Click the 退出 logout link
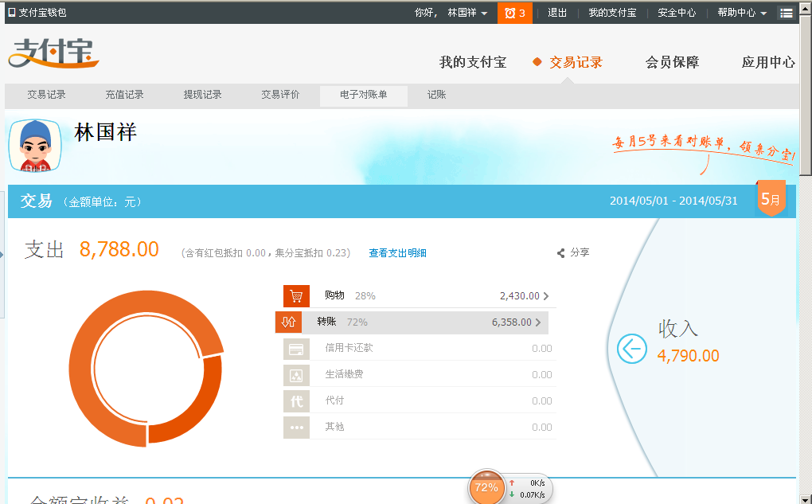The width and height of the screenshot is (812, 504). [557, 13]
